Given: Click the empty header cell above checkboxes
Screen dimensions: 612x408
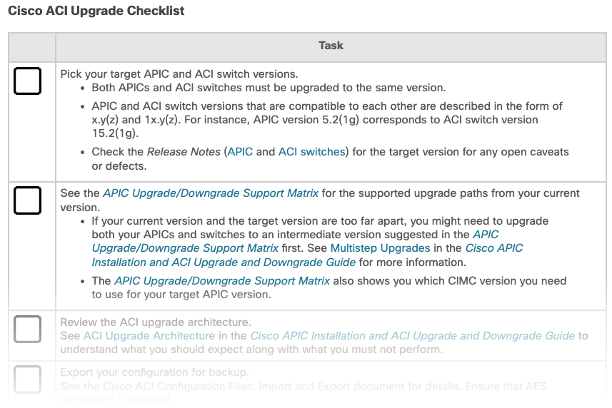Looking at the screenshot, I should [x=32, y=47].
